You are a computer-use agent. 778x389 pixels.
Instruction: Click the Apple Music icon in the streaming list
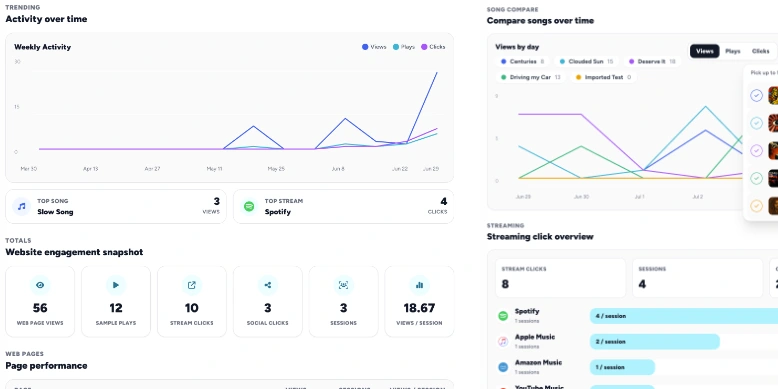click(x=503, y=341)
